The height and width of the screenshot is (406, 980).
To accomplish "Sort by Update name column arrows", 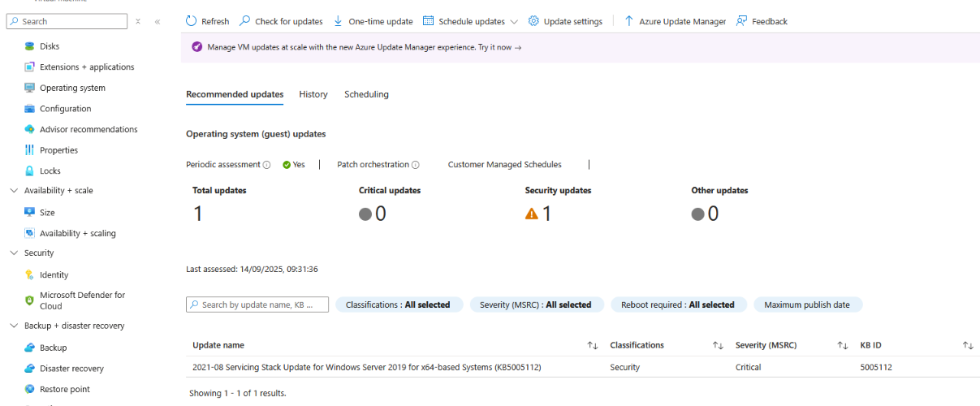I will [593, 346].
